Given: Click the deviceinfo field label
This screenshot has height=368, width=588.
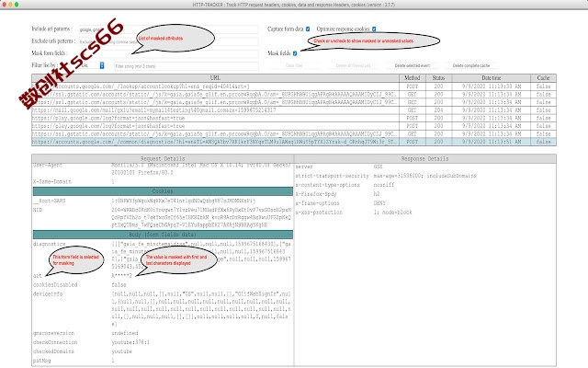Looking at the screenshot, I should click(x=48, y=294).
